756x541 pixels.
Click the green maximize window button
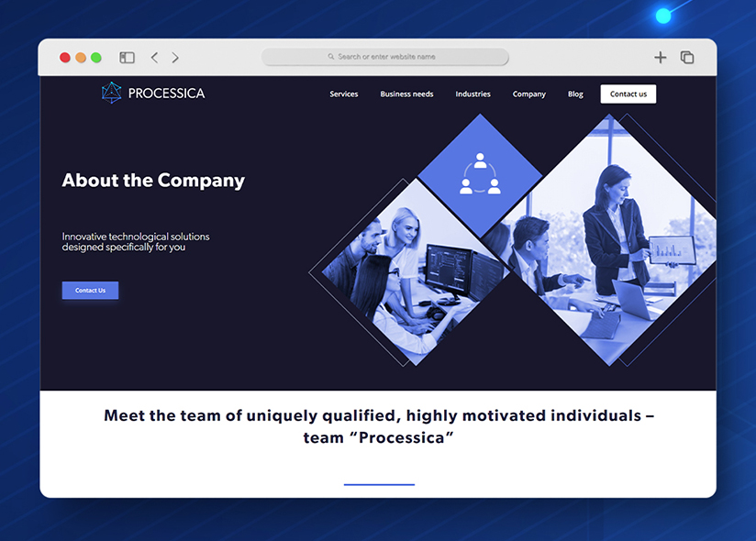[x=96, y=58]
